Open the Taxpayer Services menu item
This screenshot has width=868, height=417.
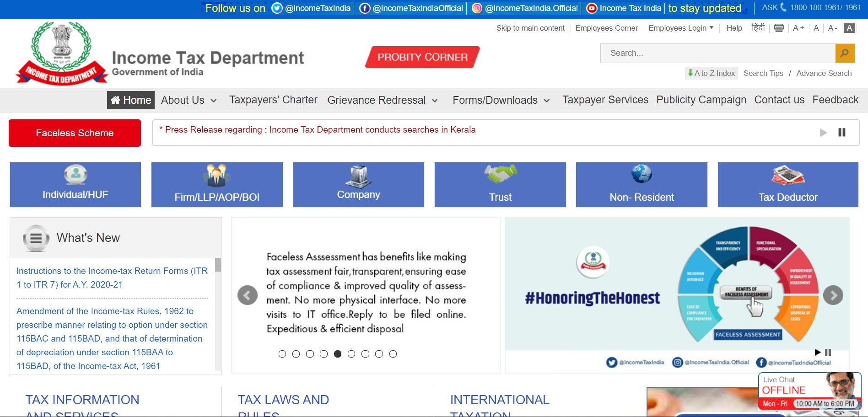[605, 100]
